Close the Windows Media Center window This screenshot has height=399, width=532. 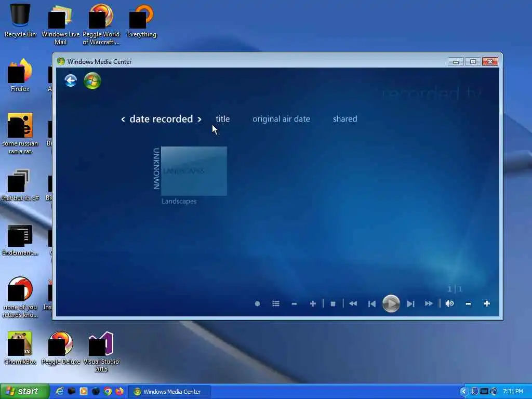(490, 62)
